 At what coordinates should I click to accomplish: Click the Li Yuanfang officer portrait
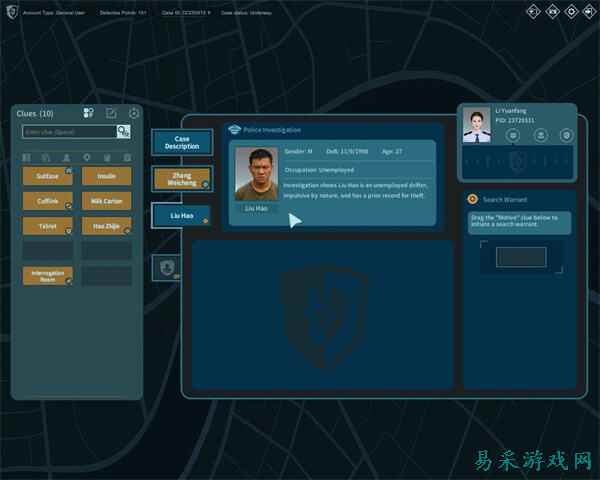coord(476,125)
